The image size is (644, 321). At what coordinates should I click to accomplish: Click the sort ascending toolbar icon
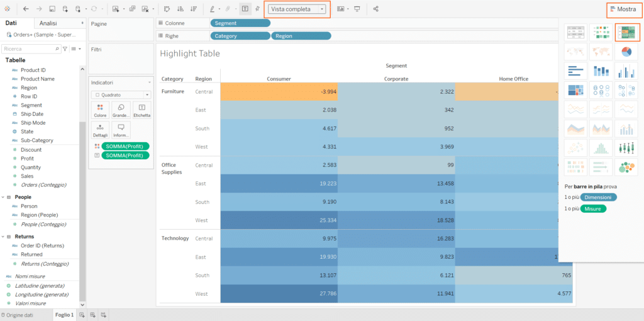pyautogui.click(x=180, y=9)
